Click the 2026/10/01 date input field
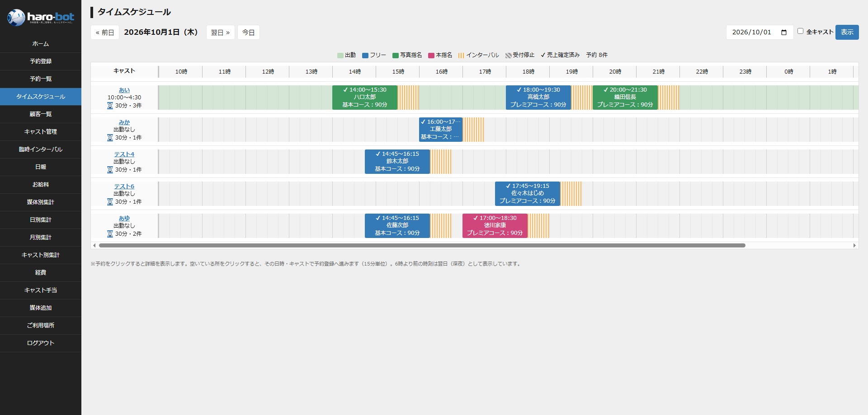 pos(759,33)
